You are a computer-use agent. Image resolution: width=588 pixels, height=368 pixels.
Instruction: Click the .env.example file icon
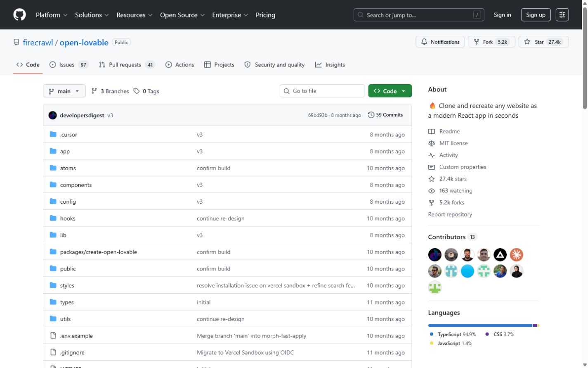tap(53, 335)
